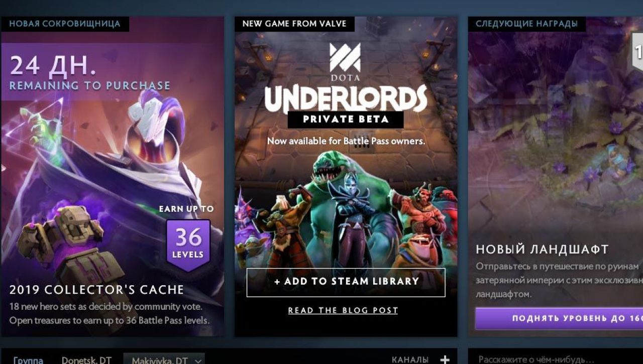Image resolution: width=643 pixels, height=364 pixels.
Task: Click the Следующие награды header tag
Action: (527, 24)
